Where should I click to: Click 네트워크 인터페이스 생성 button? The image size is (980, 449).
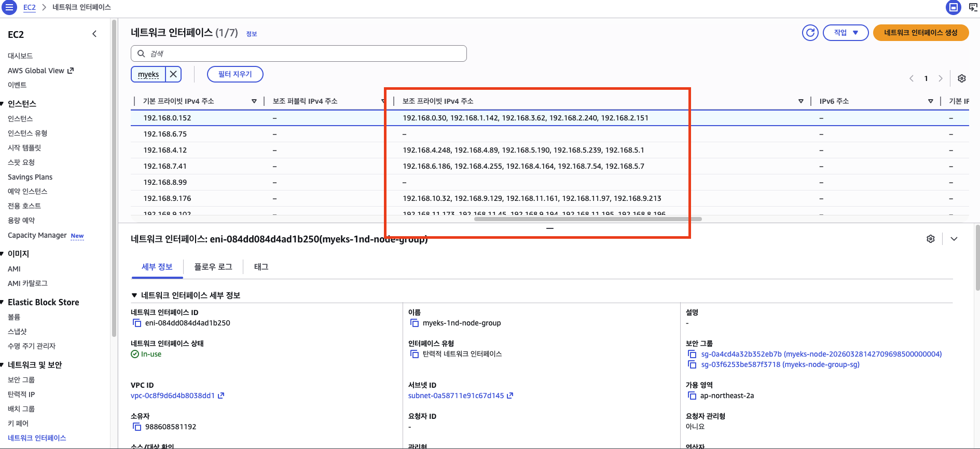click(x=921, y=33)
